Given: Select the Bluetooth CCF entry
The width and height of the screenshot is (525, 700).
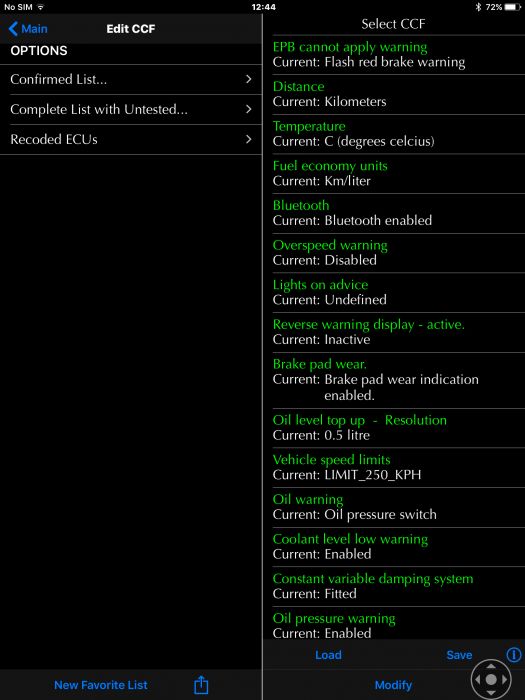Looking at the screenshot, I should pyautogui.click(x=399, y=213).
